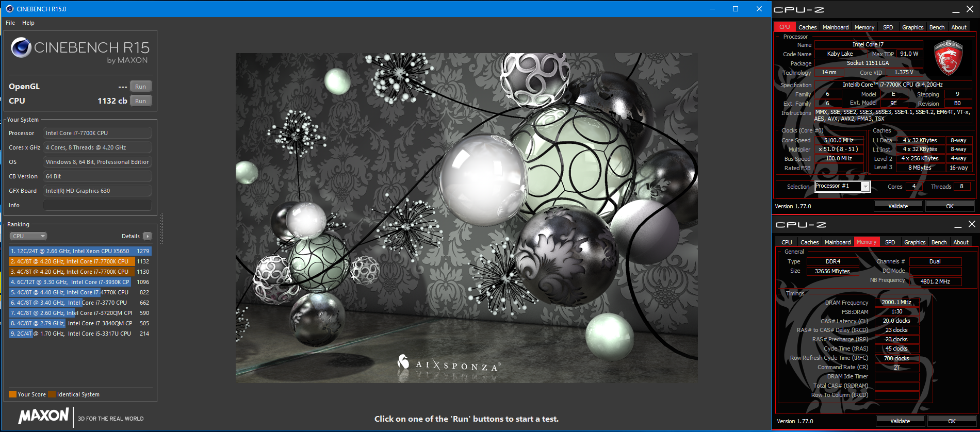Select ranking row Intel Core i7-3840QM
Screen dimensions: 980x432
[x=80, y=323]
